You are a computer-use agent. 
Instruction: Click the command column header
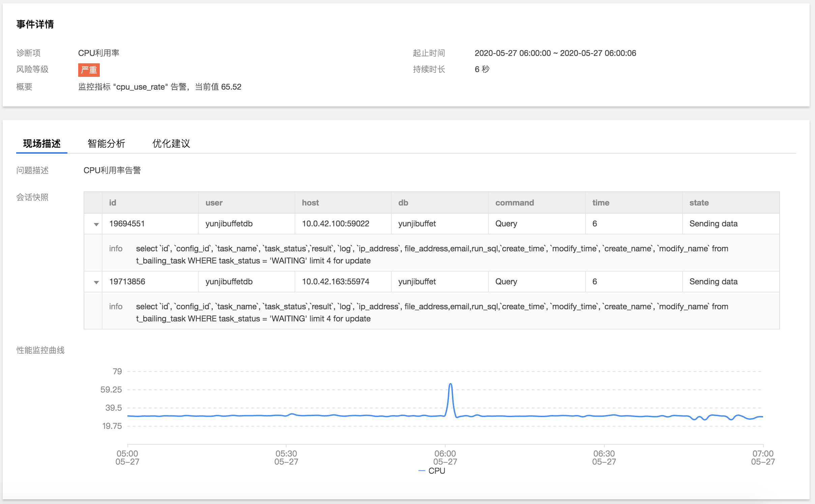click(x=514, y=203)
